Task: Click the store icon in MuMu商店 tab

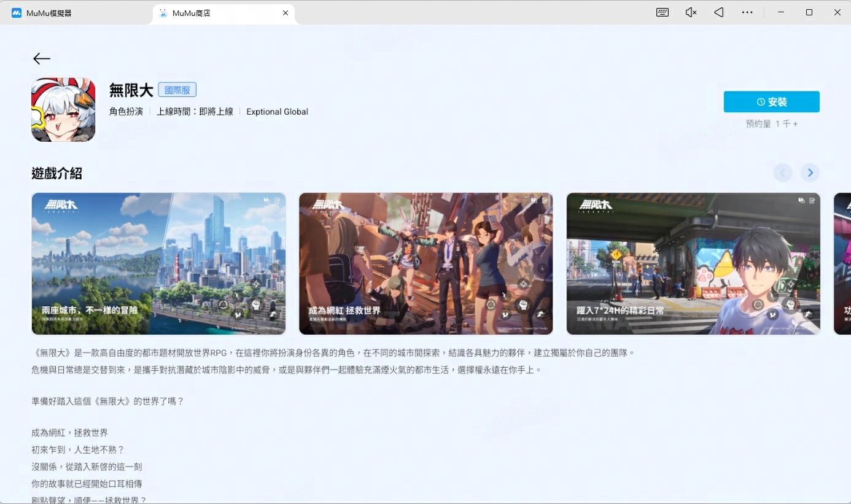Action: click(x=163, y=13)
